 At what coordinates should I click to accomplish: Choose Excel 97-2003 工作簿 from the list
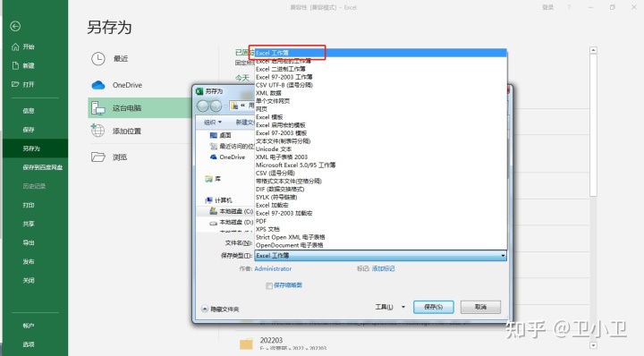[x=284, y=77]
